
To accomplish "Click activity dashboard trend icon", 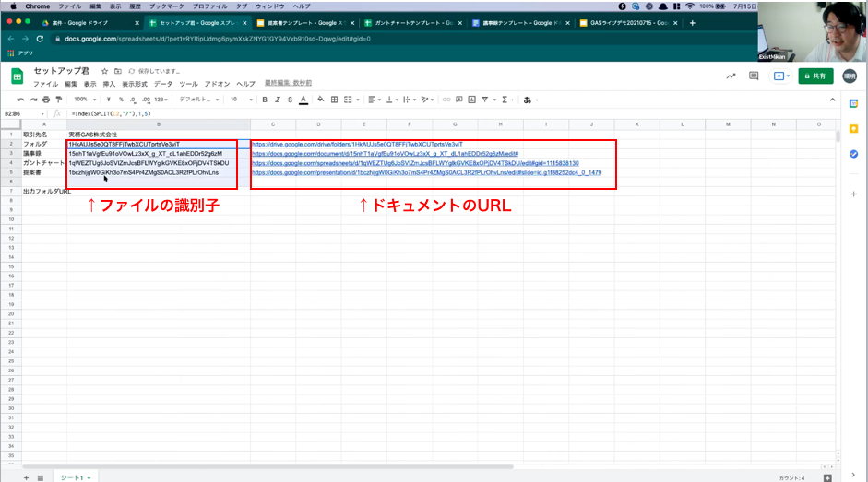I will click(x=731, y=76).
